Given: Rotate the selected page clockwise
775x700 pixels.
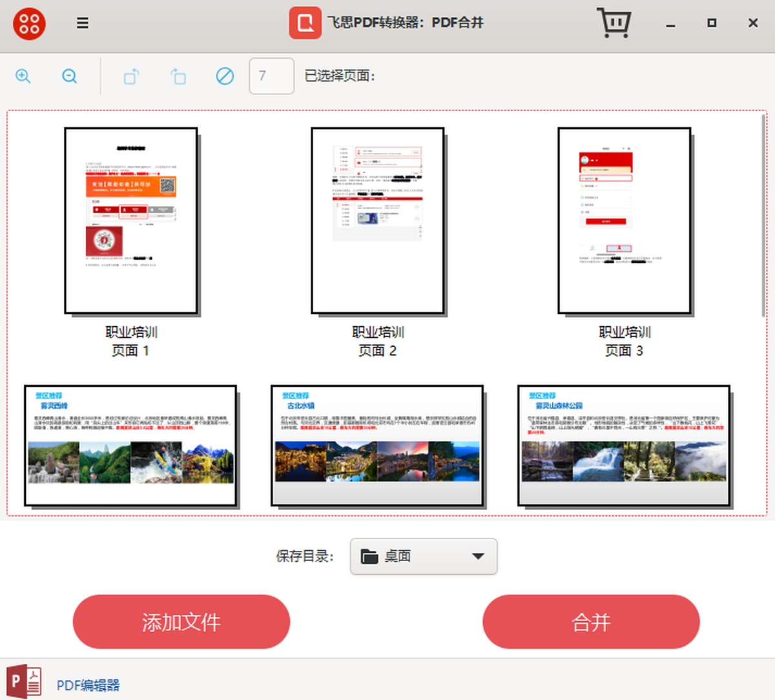Looking at the screenshot, I should coord(131,76).
